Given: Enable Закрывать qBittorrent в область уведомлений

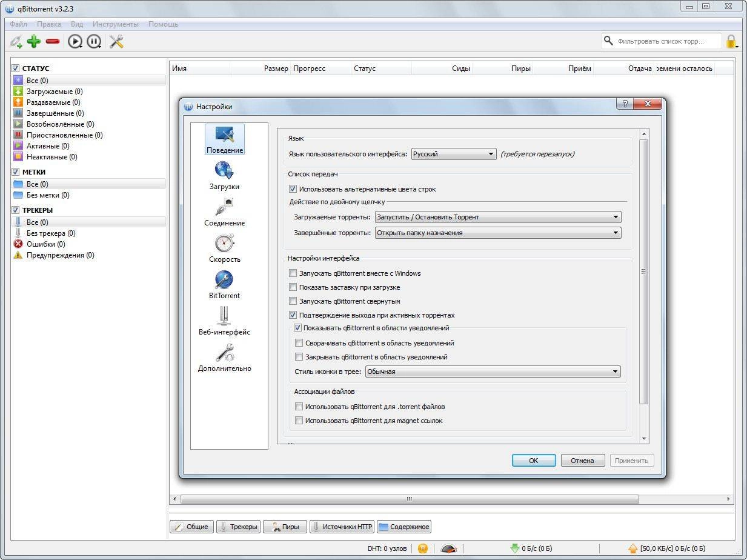Looking at the screenshot, I should coord(299,357).
